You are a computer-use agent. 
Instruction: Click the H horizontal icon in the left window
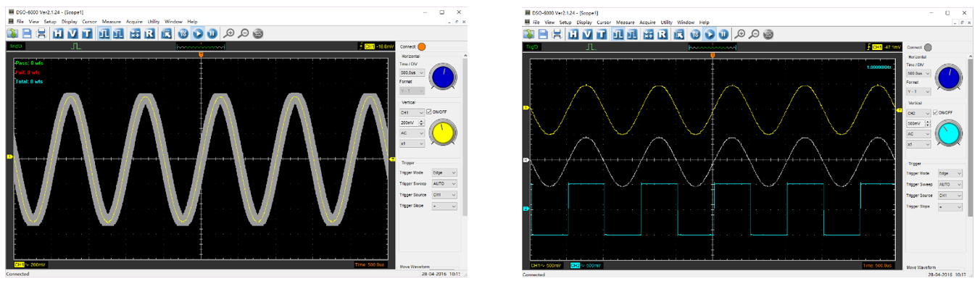[58, 33]
